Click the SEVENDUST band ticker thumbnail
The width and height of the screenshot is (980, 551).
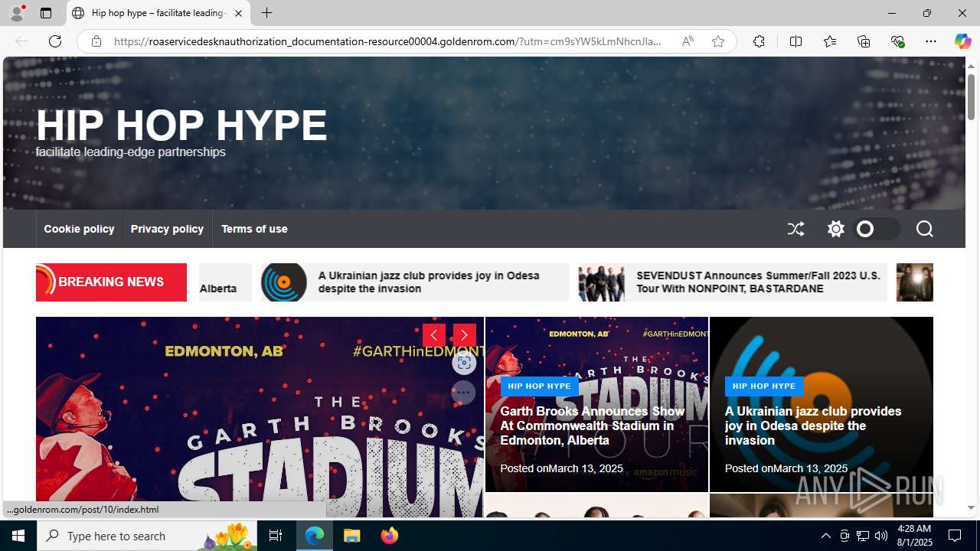602,282
